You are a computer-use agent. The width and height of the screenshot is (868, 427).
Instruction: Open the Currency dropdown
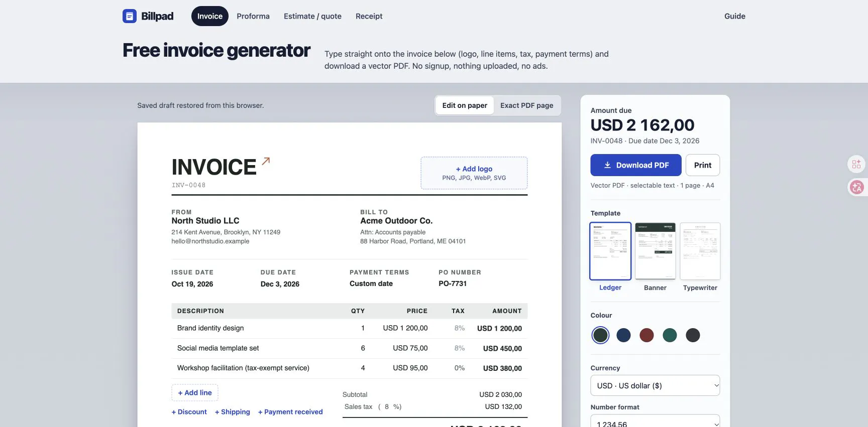(x=655, y=385)
